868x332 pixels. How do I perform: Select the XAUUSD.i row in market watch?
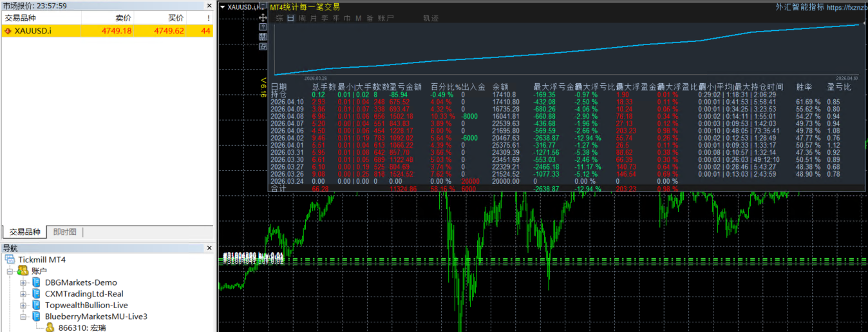coord(107,30)
